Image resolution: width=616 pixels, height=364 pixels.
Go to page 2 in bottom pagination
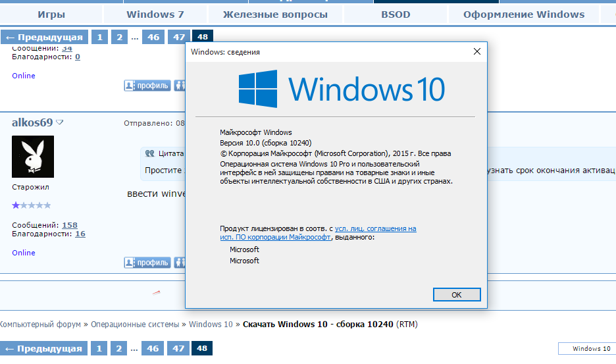[118, 349]
